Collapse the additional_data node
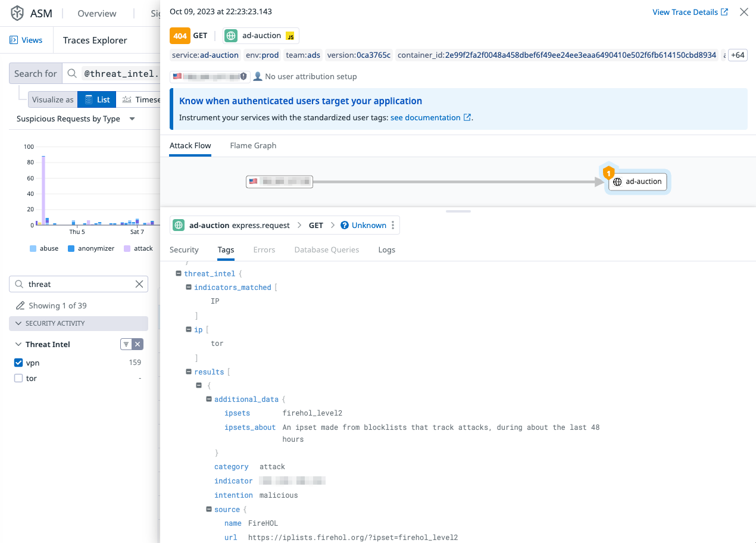 point(209,399)
